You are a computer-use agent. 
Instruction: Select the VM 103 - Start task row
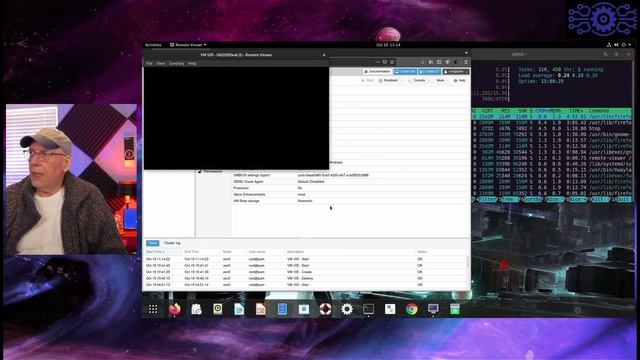(305, 285)
